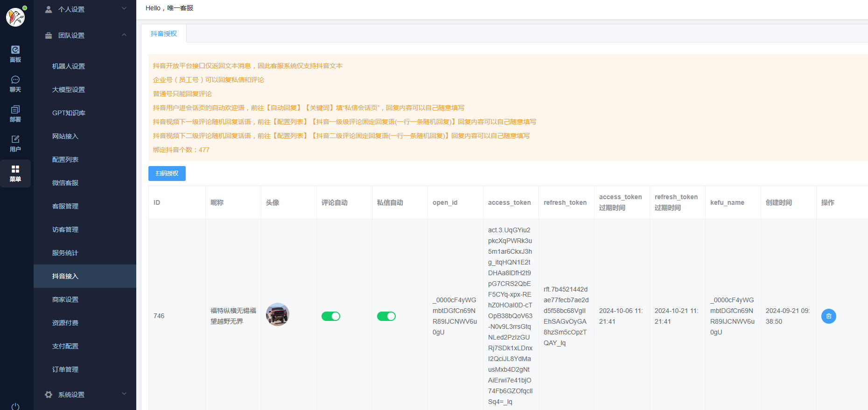This screenshot has height=410, width=868.
Task: Select 抖音接入 menu item
Action: pyautogui.click(x=85, y=276)
